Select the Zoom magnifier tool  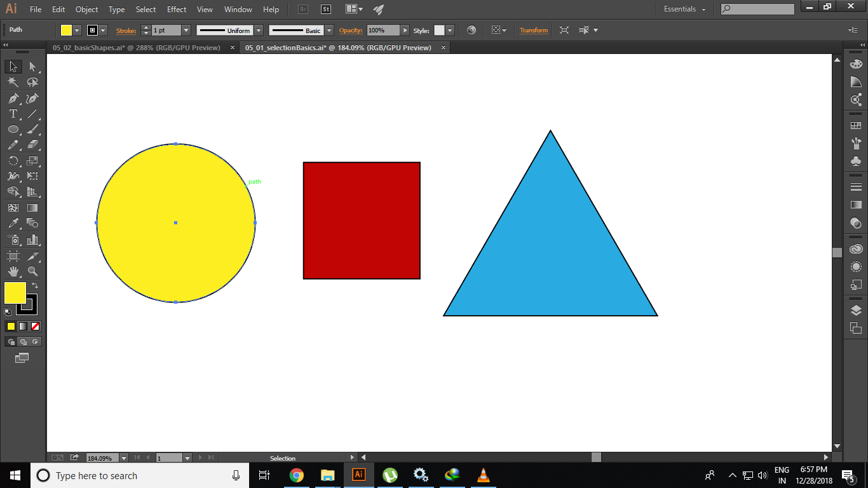[x=32, y=271]
